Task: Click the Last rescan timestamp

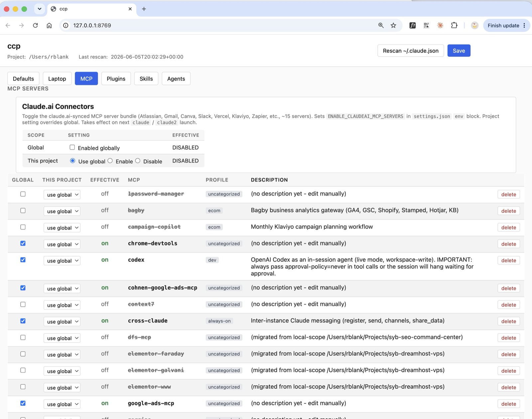Action: (x=147, y=57)
